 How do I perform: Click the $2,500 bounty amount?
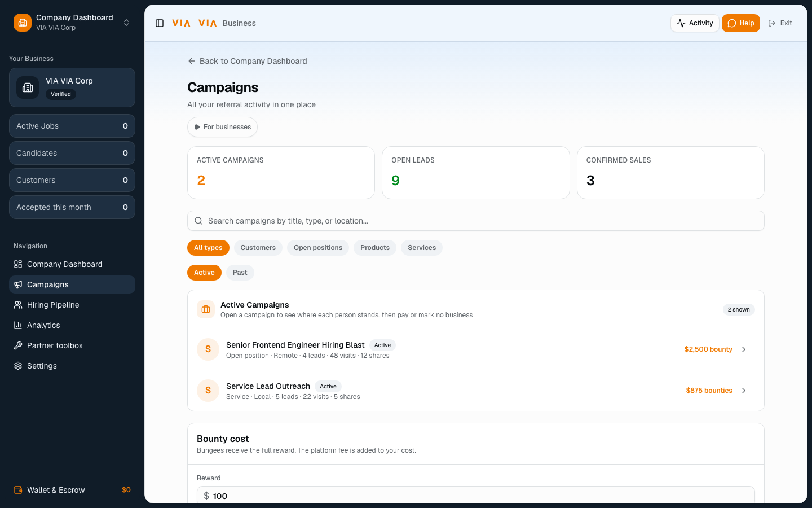coord(708,349)
